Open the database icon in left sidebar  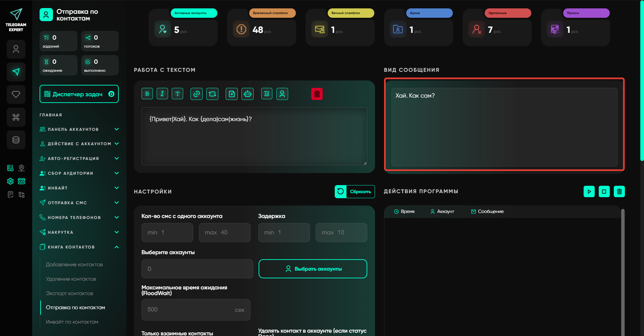pos(16,140)
